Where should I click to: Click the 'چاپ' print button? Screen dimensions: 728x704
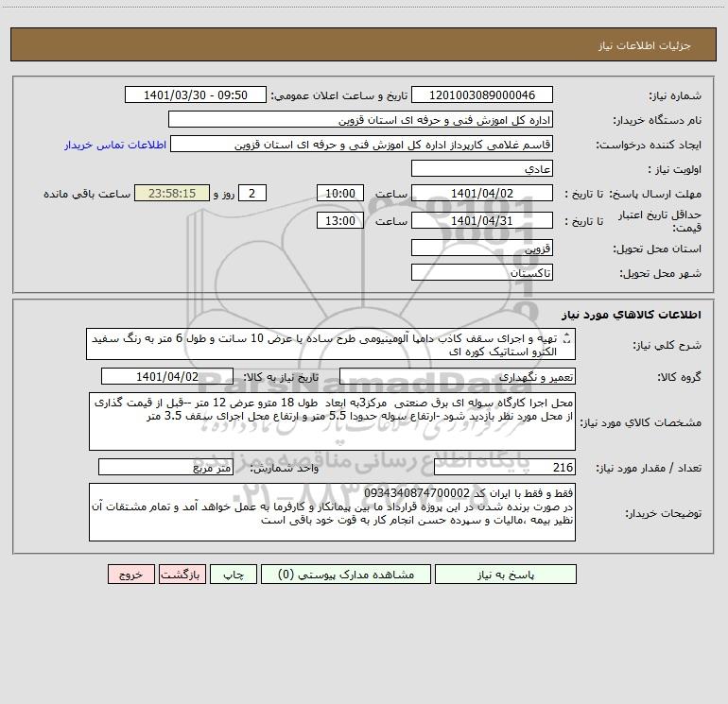coord(234,575)
